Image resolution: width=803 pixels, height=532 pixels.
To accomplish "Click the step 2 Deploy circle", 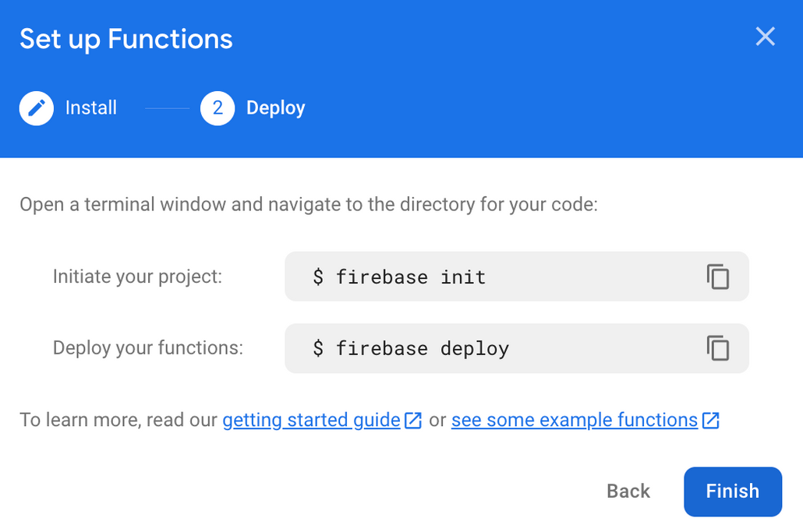I will pyautogui.click(x=218, y=108).
